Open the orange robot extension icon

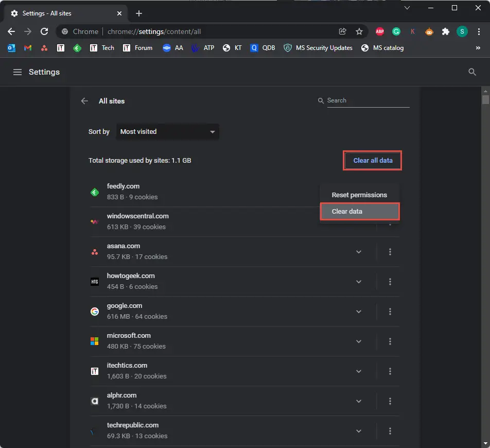pos(429,31)
